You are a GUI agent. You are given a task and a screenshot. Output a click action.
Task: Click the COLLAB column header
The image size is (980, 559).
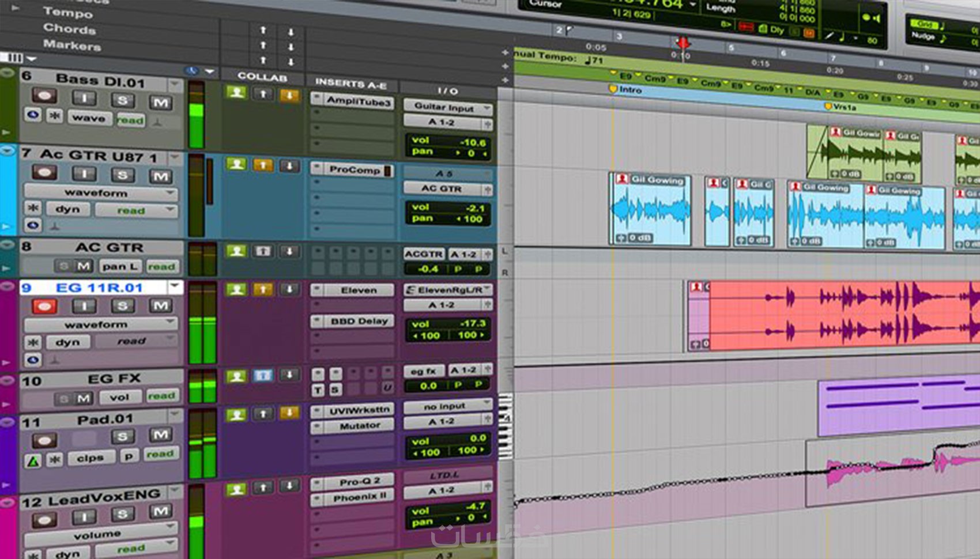(262, 77)
